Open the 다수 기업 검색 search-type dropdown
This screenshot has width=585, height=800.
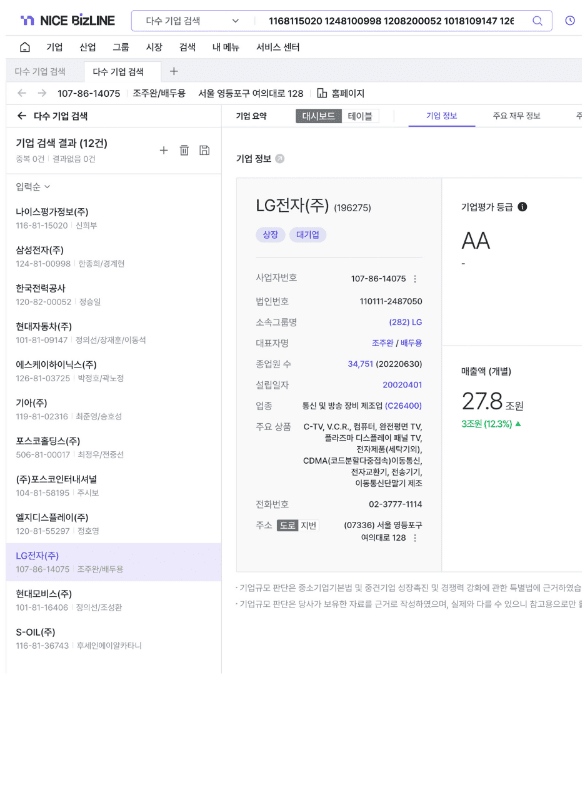(193, 21)
